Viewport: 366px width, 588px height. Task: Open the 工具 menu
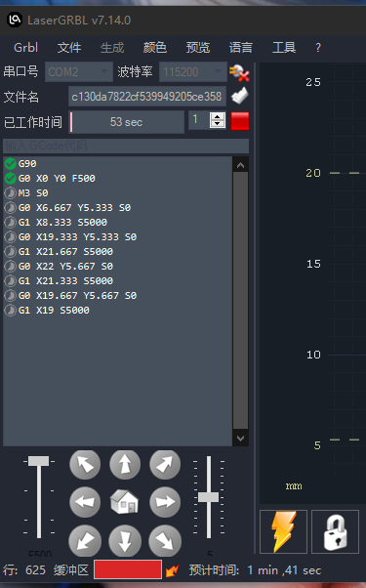[x=284, y=48]
